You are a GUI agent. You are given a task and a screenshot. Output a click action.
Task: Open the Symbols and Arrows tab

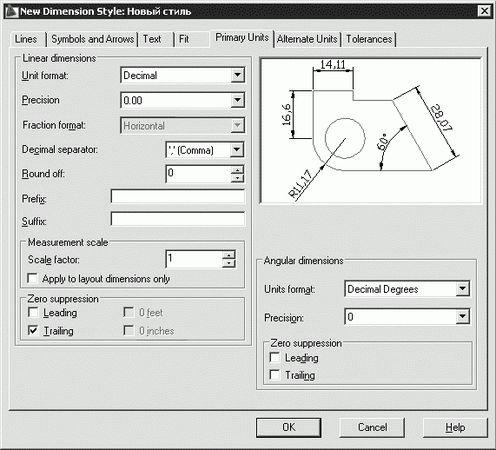point(92,39)
